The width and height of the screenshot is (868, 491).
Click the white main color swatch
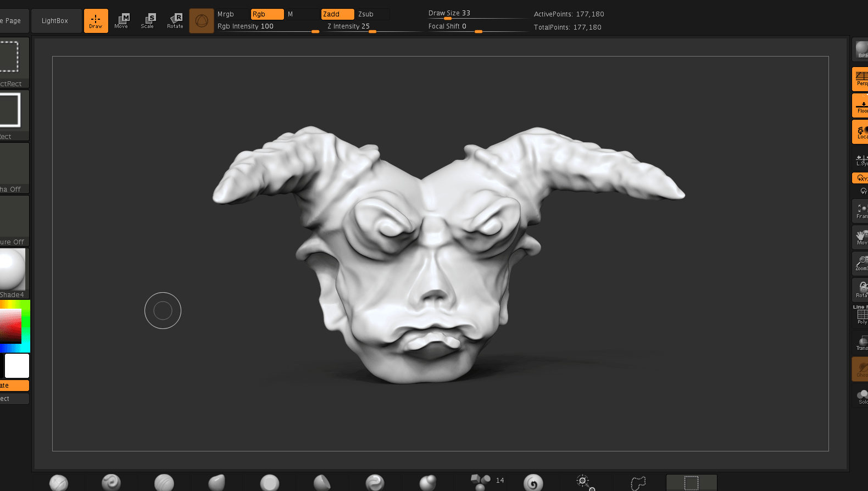(17, 366)
